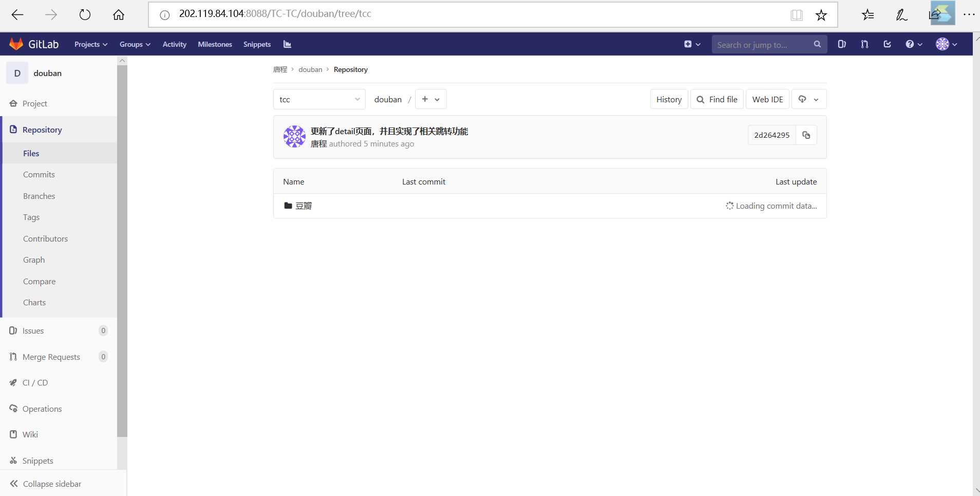Click the 唐程 breadcrumb link
This screenshot has width=980, height=496.
[x=280, y=69]
